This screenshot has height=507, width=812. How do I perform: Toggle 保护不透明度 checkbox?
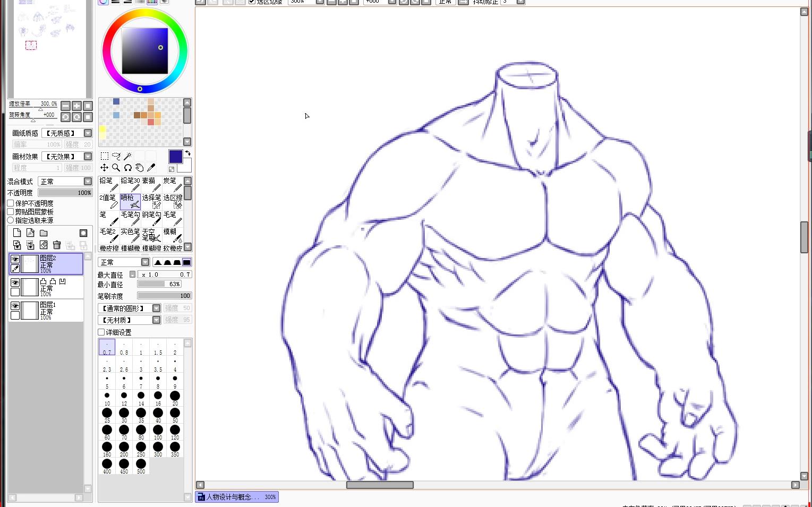[11, 203]
